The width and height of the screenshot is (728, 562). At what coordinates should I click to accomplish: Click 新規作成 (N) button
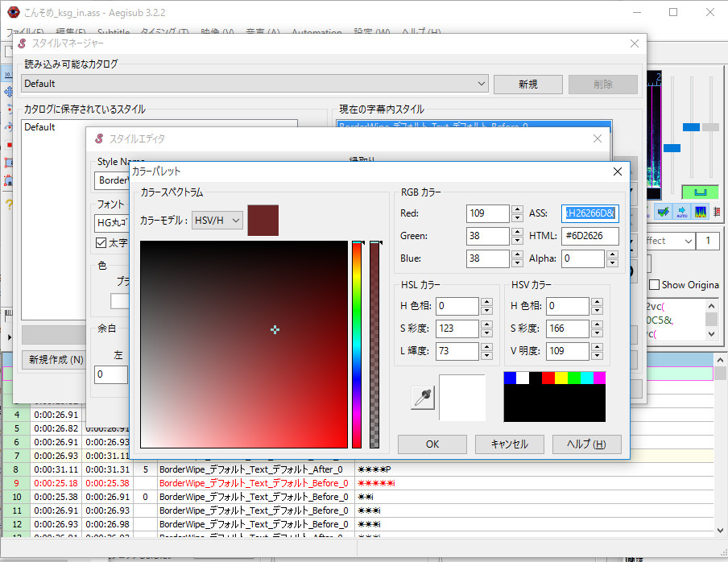point(56,360)
